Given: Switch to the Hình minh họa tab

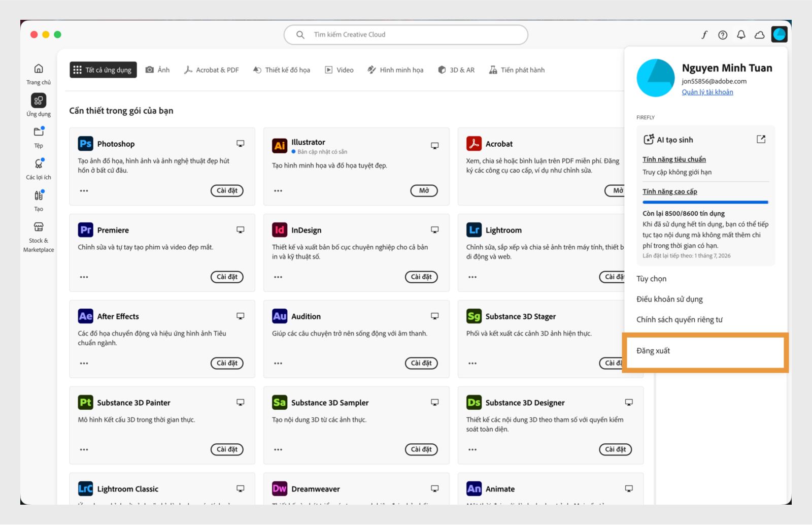Looking at the screenshot, I should point(395,70).
